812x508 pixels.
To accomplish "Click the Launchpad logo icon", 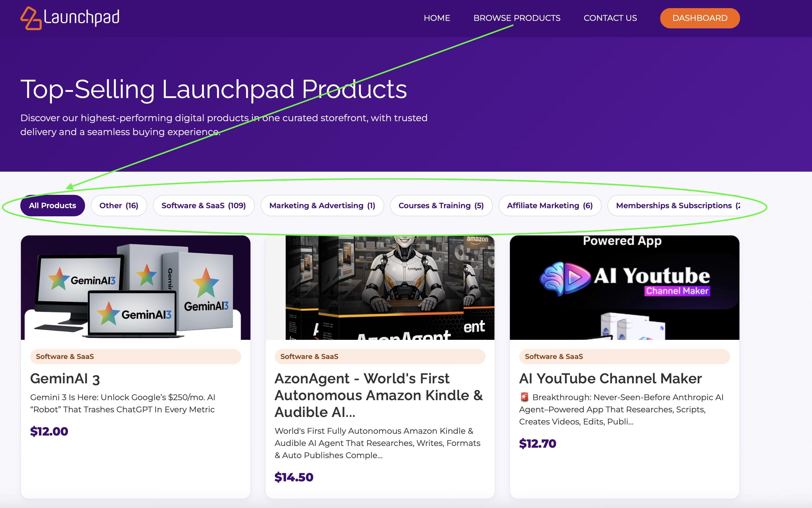I will pyautogui.click(x=31, y=18).
